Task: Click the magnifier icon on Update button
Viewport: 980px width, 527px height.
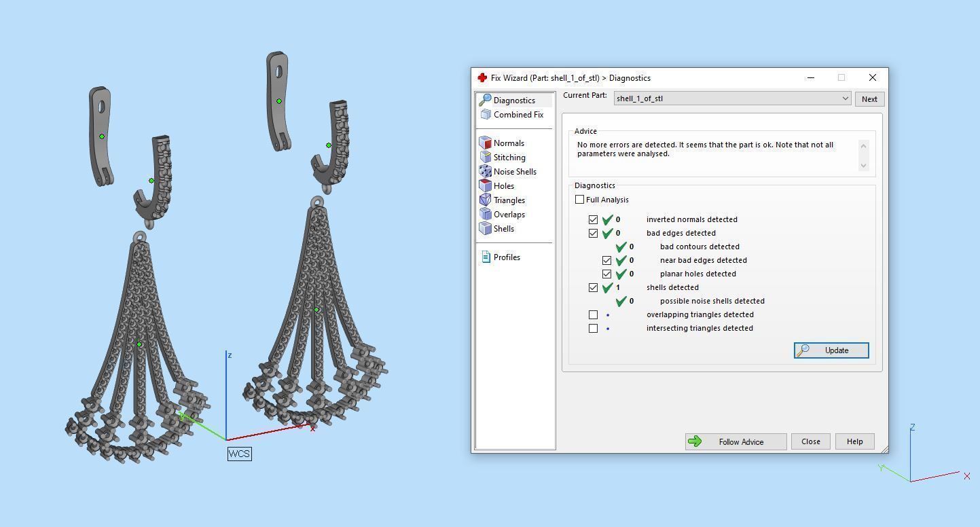Action: pos(803,350)
